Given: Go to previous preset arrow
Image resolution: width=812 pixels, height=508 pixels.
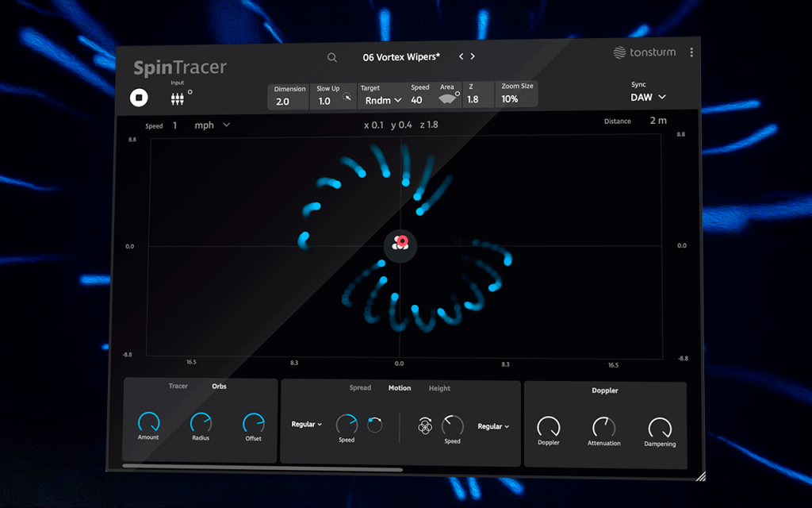Looking at the screenshot, I should coord(461,56).
